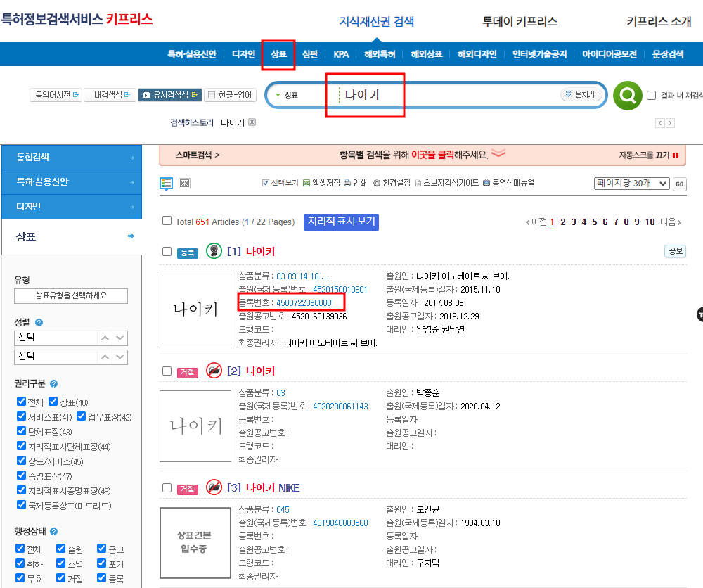Viewport: 703px width, 588px height.
Task: Expand 상표 sidebar arrow
Action: click(x=131, y=236)
